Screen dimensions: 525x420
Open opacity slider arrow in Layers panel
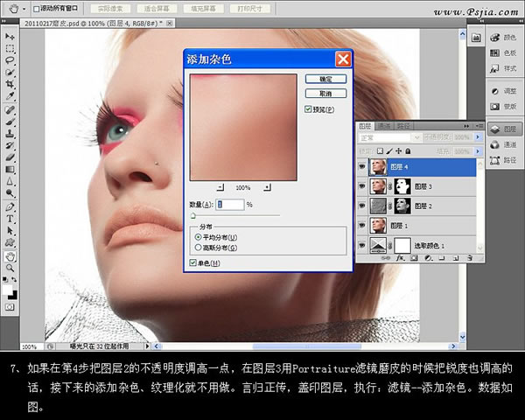pos(478,137)
